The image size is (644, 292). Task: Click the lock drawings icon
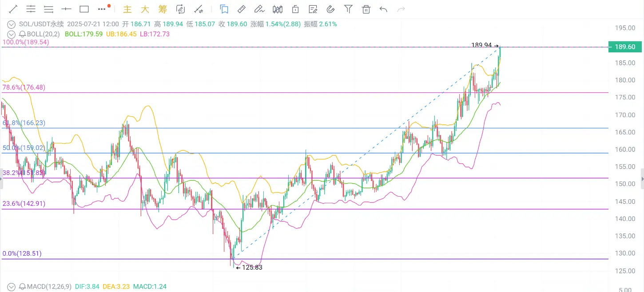coord(295,9)
